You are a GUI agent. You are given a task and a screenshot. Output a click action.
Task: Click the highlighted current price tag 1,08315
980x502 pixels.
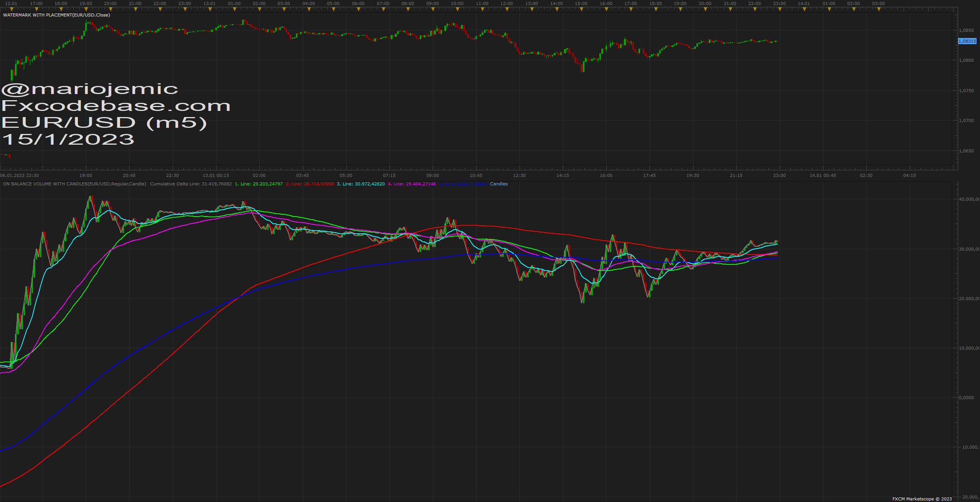point(967,41)
